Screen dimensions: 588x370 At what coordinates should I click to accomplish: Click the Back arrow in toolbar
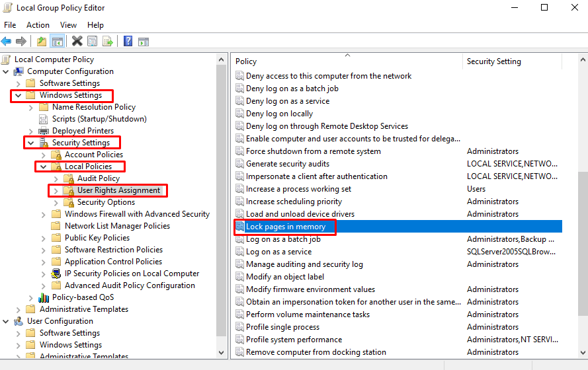point(7,41)
